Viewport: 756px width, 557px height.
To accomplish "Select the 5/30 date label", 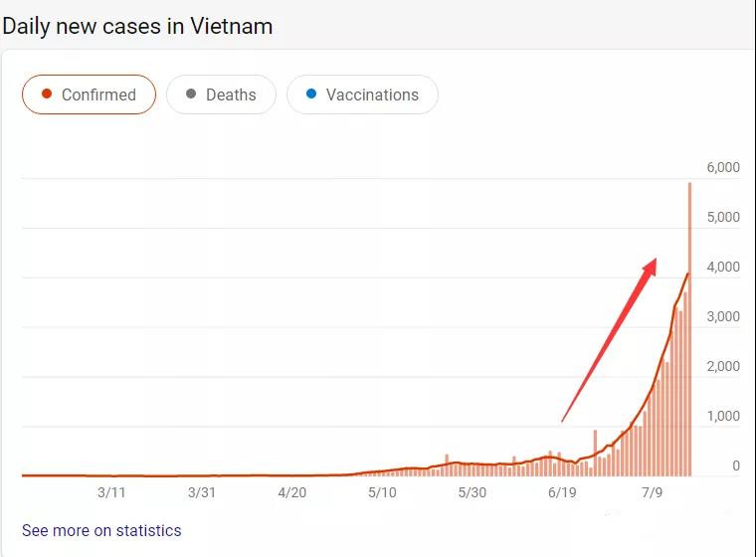I will point(472,492).
